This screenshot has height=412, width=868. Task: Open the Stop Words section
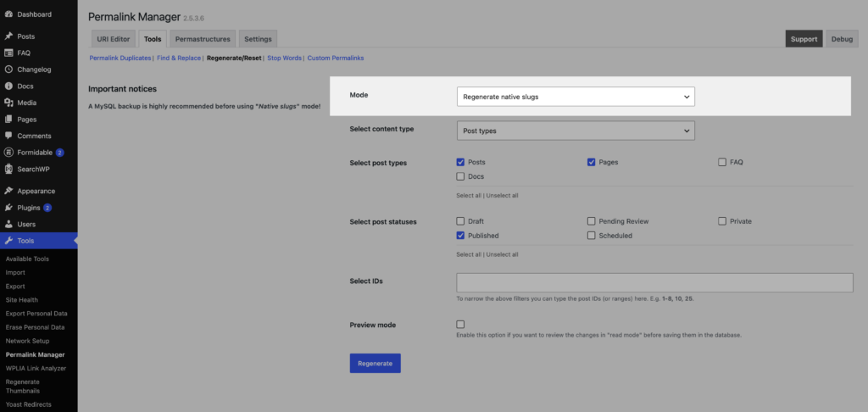tap(285, 58)
